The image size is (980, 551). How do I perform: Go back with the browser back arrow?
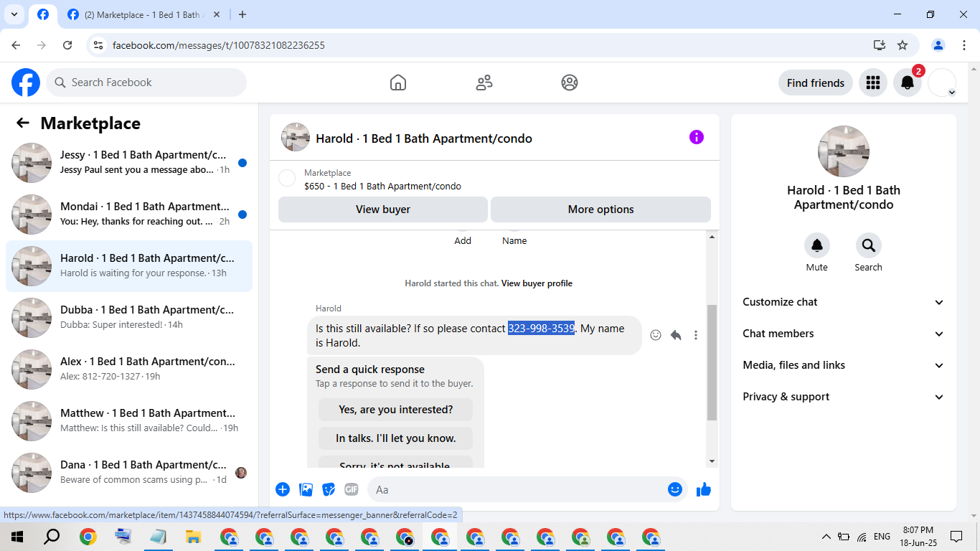click(16, 45)
